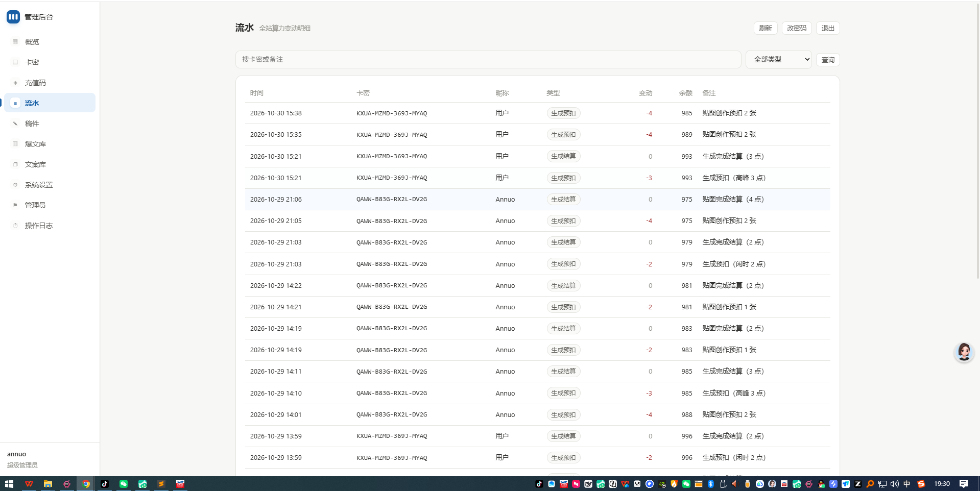This screenshot has width=980, height=491.
Task: Click the 改密码 button
Action: point(796,28)
